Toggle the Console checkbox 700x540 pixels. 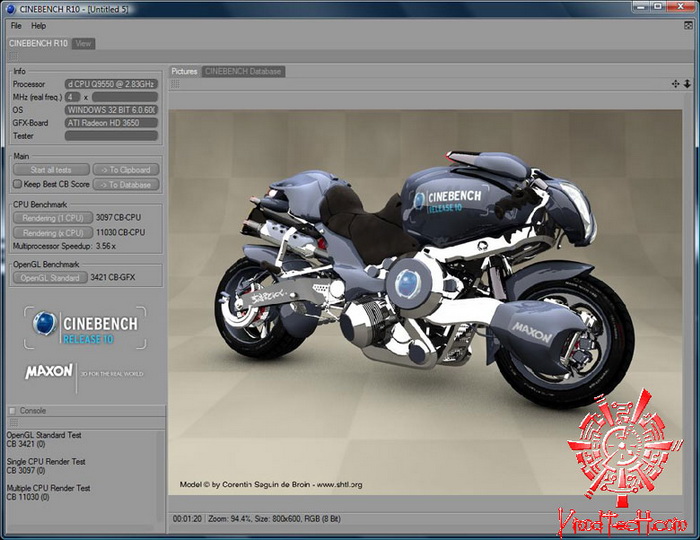(x=12, y=411)
